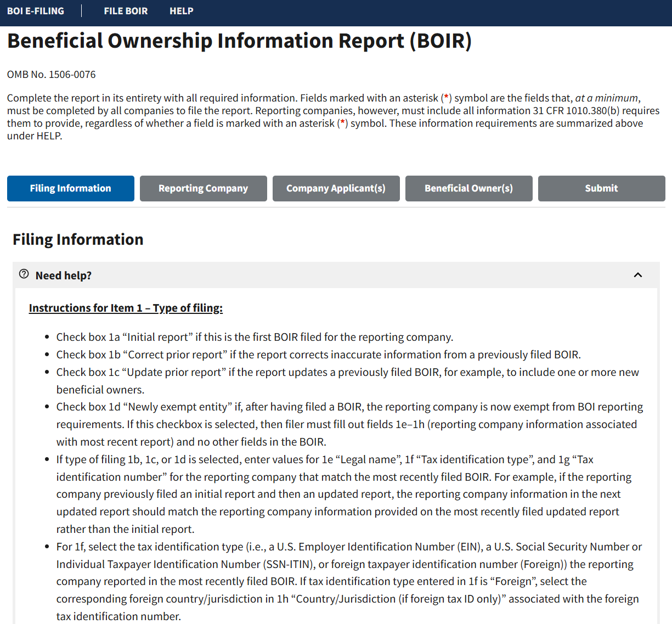The height and width of the screenshot is (624, 672).
Task: Click the Beneficial Ownership Information Report title
Action: point(239,41)
